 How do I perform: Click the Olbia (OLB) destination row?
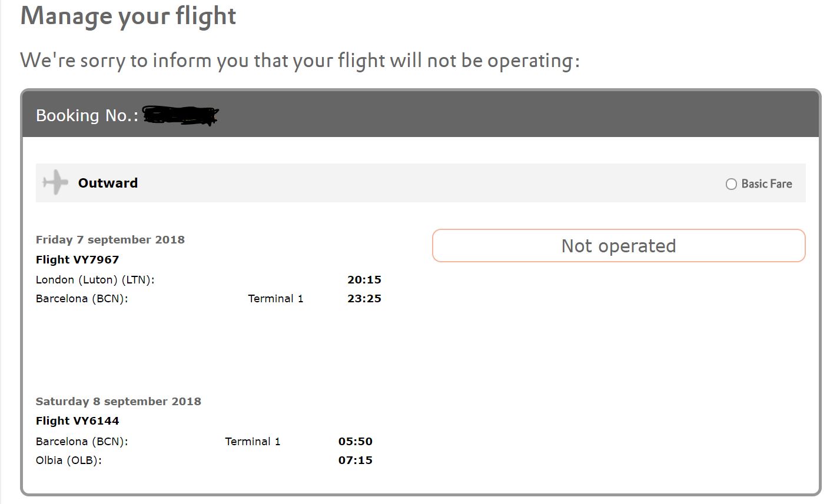click(204, 460)
